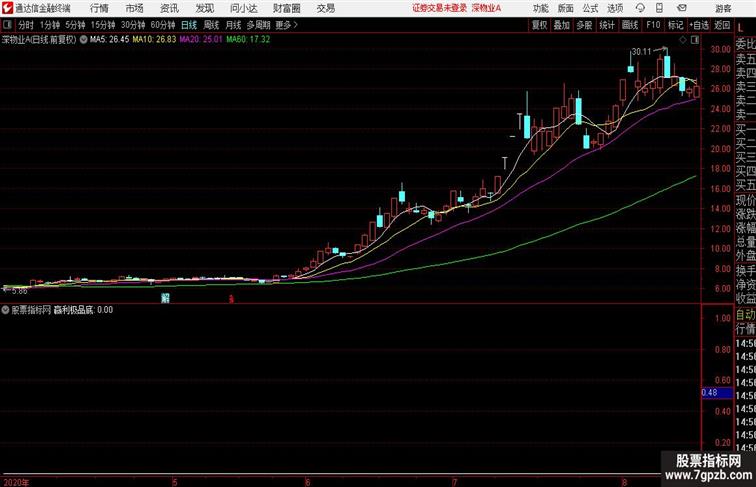Click the 统计 toolbar button
The height and width of the screenshot is (487, 756).
coord(607,25)
